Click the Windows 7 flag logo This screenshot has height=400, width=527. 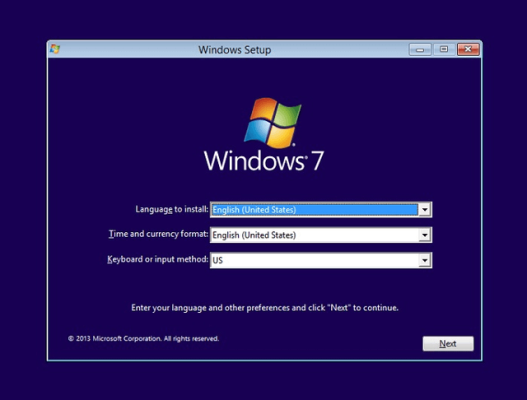[x=273, y=123]
